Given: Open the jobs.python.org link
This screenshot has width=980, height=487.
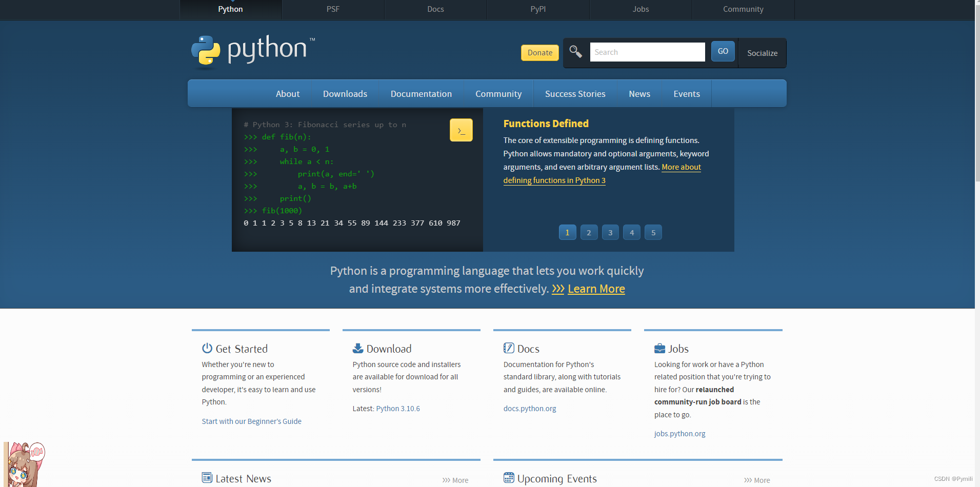Looking at the screenshot, I should pos(679,434).
